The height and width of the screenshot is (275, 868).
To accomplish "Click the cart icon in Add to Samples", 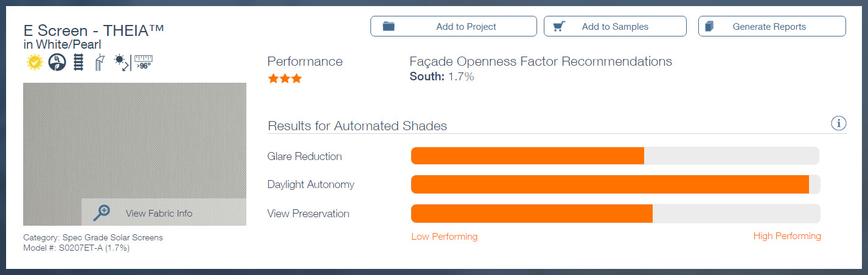I will [559, 26].
